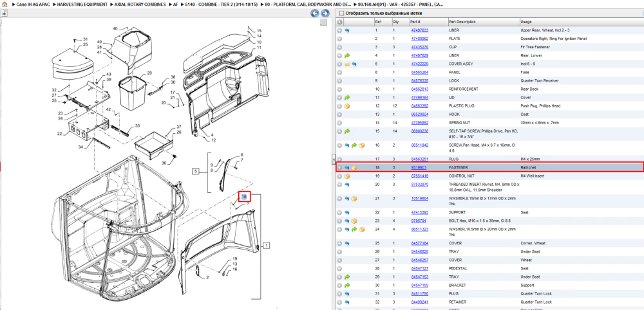
Task: Enable the 'Отобразить только выбранные метки' checkbox
Action: pos(341,13)
